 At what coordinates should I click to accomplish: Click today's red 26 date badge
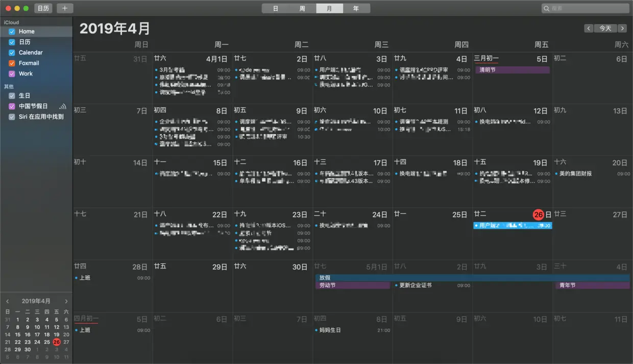539,214
